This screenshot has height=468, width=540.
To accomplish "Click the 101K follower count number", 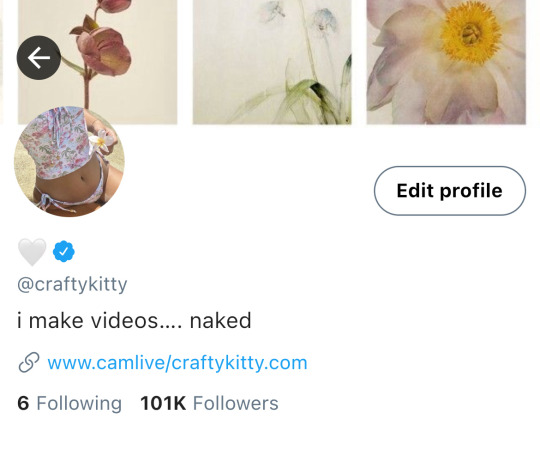I will pyautogui.click(x=163, y=403).
